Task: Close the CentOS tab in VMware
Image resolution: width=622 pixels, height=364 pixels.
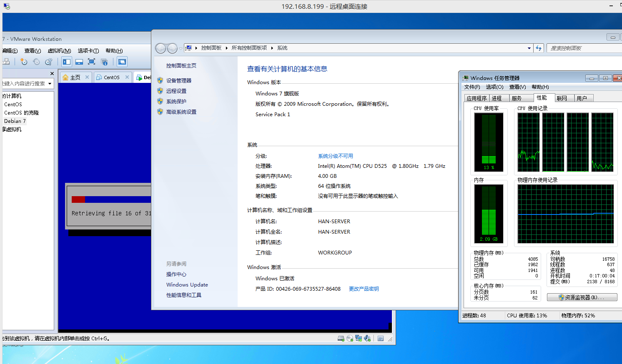Action: tap(127, 77)
